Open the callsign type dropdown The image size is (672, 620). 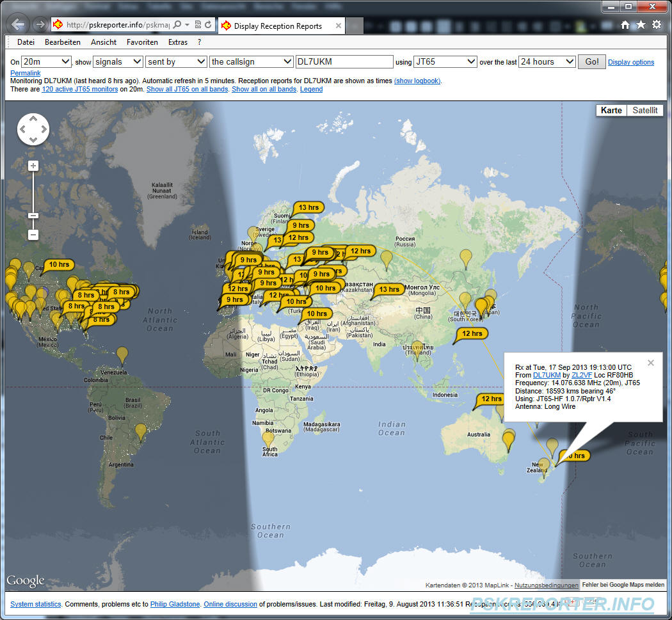pyautogui.click(x=251, y=61)
